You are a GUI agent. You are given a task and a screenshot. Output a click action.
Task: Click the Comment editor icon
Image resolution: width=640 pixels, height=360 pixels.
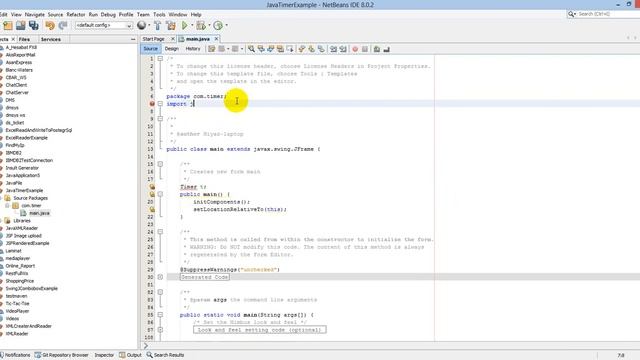coord(377,49)
